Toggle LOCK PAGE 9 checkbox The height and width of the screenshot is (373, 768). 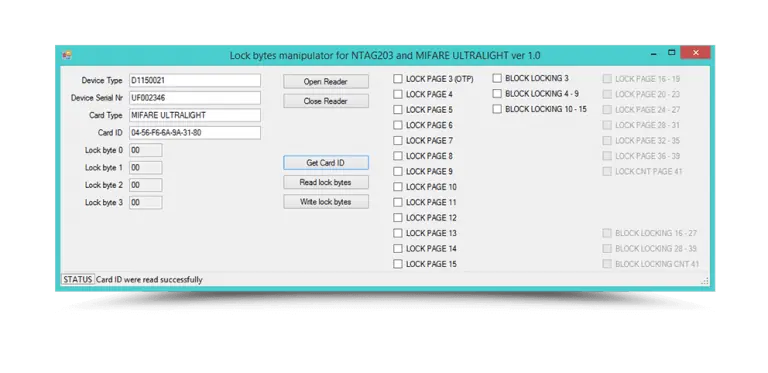tap(398, 171)
